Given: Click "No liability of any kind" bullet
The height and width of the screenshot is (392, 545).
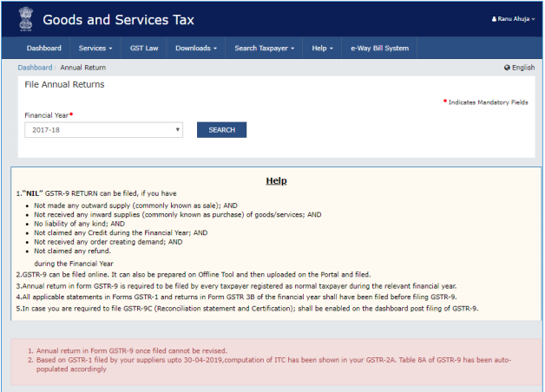Looking at the screenshot, I should click(x=79, y=224).
